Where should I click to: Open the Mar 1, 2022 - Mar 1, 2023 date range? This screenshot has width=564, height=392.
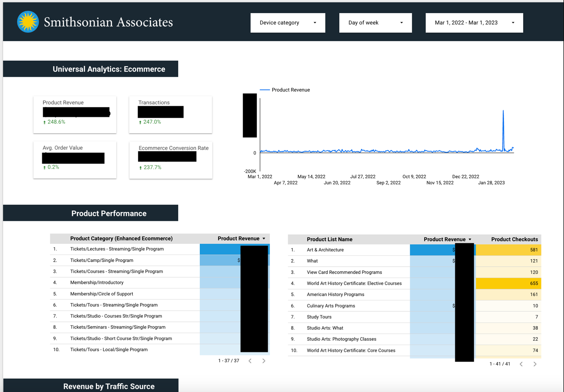(474, 23)
